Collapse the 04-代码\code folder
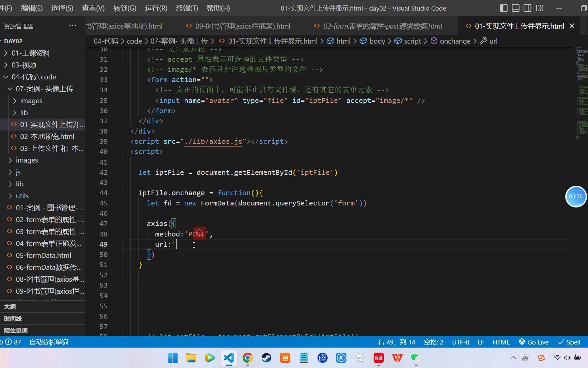Screen dimensions: 588x368 tap(34, 77)
